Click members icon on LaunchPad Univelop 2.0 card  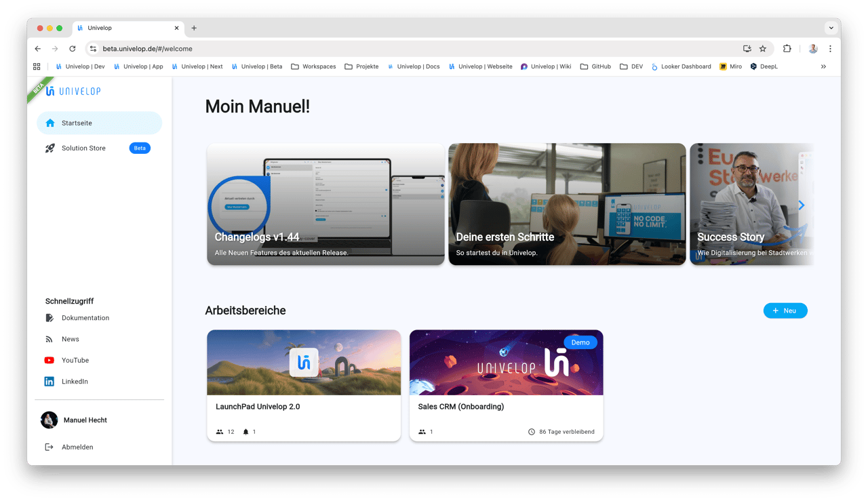220,432
